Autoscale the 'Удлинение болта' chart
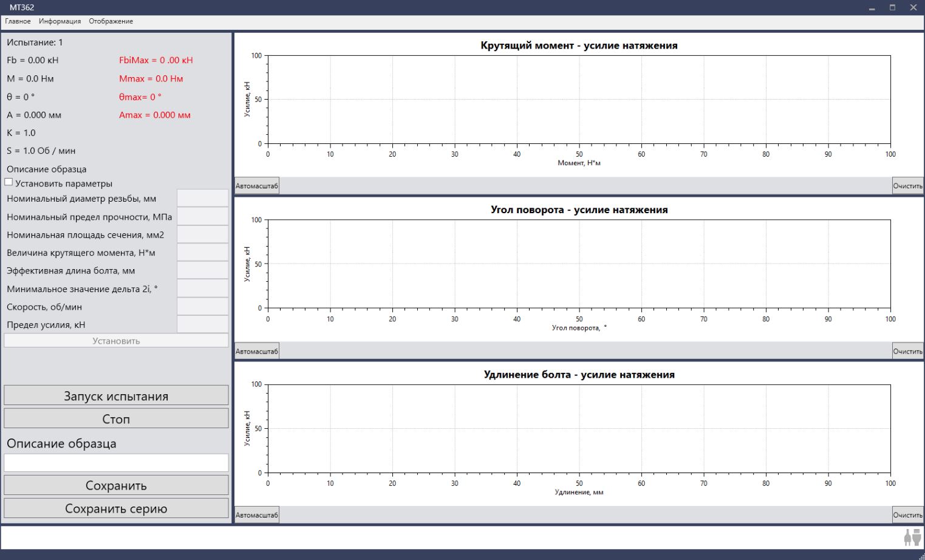 (x=257, y=515)
